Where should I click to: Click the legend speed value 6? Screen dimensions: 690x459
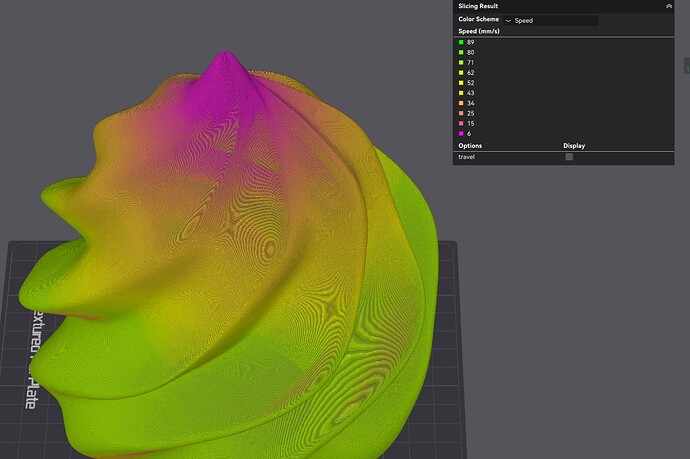click(x=469, y=133)
